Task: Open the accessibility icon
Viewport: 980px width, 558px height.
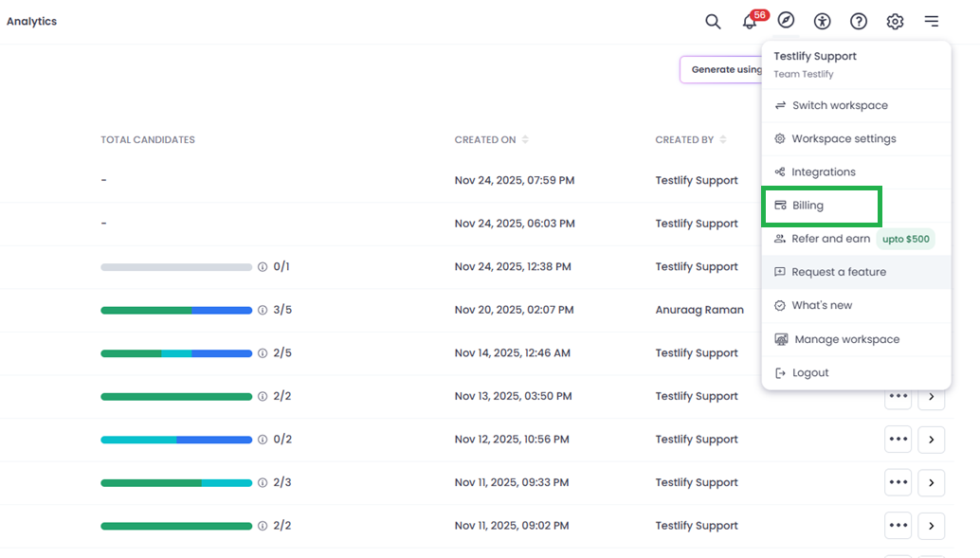Action: (822, 21)
